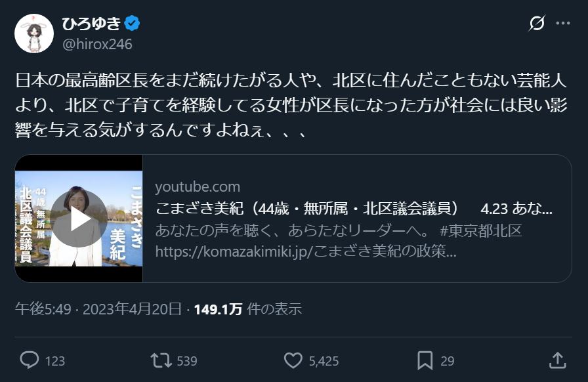Click the 539 reposts count

pos(187,361)
